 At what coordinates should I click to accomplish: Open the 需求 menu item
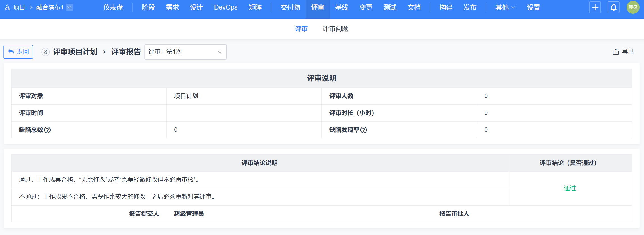172,8
